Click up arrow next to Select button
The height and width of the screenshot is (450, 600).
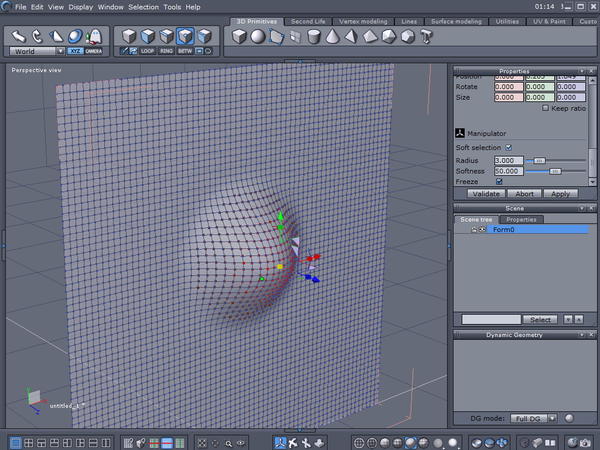pyautogui.click(x=579, y=319)
